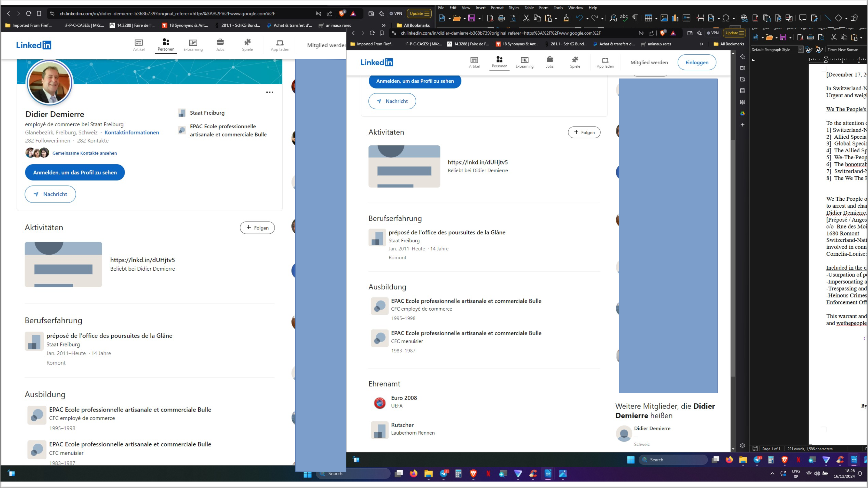
Task: Toggle track changes recording icon
Action: coord(815,18)
